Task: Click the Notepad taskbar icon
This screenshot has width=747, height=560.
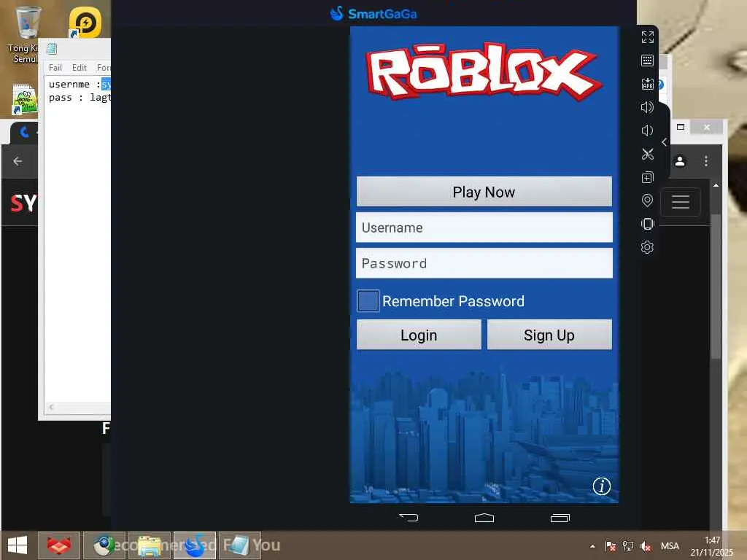Action: point(239,545)
